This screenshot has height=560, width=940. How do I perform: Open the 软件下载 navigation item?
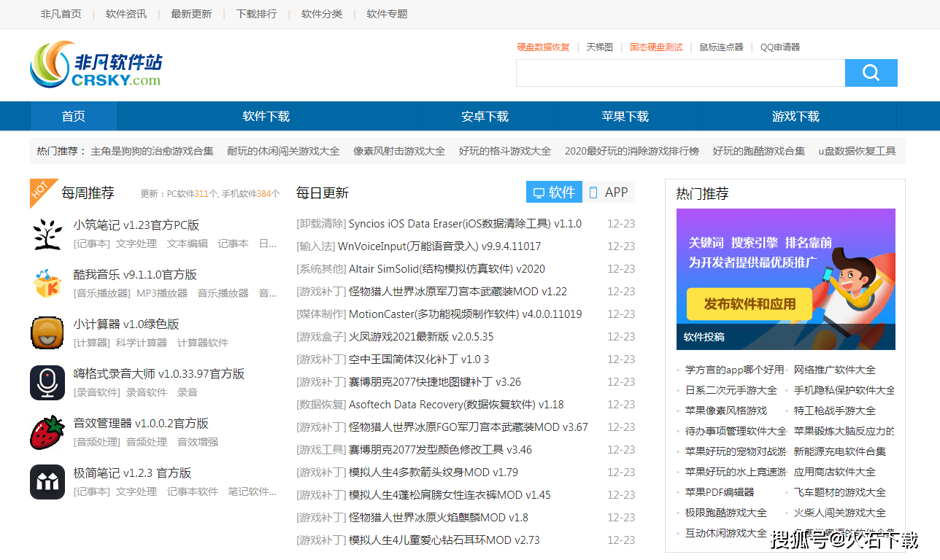tap(266, 116)
